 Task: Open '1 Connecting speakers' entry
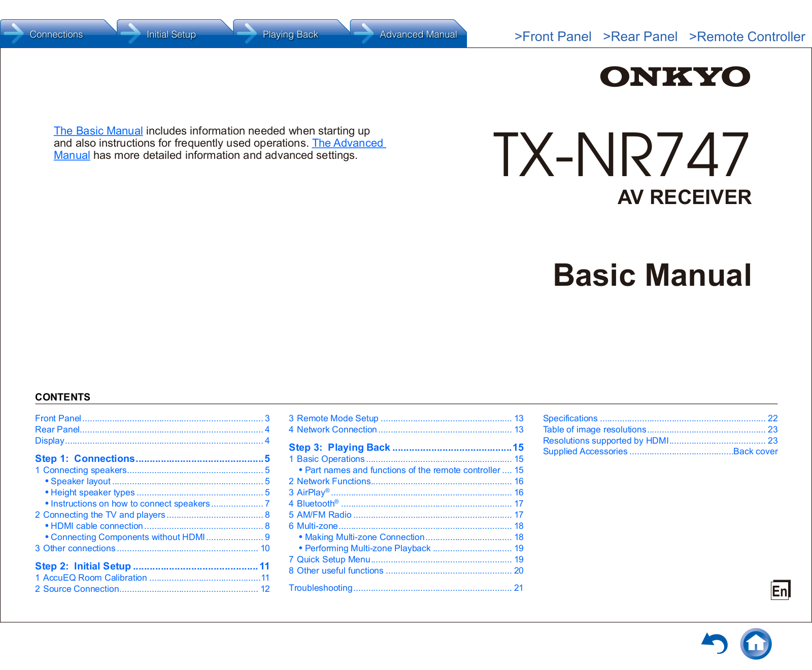152,470
